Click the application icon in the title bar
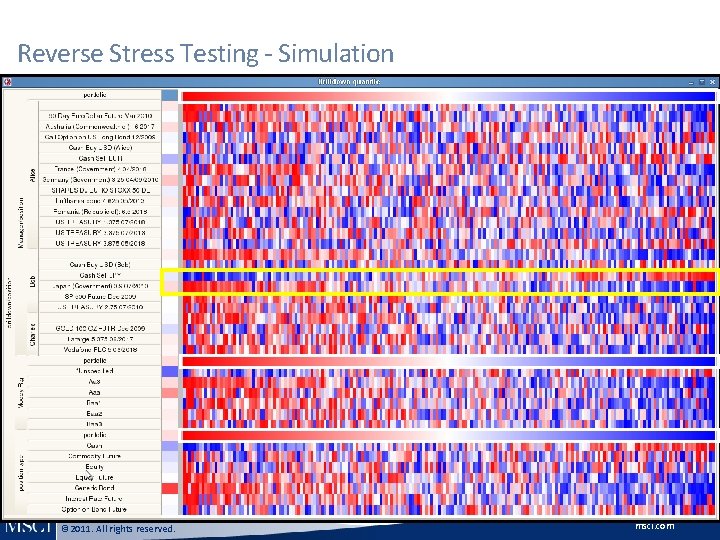 [x=7, y=82]
